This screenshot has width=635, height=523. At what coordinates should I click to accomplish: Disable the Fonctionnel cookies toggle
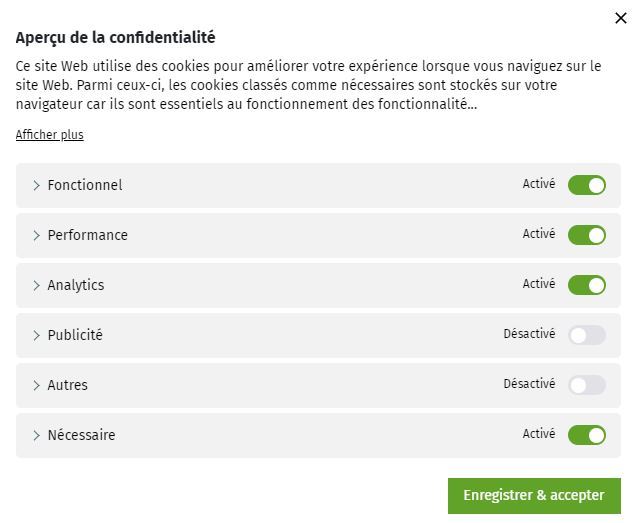coord(587,185)
